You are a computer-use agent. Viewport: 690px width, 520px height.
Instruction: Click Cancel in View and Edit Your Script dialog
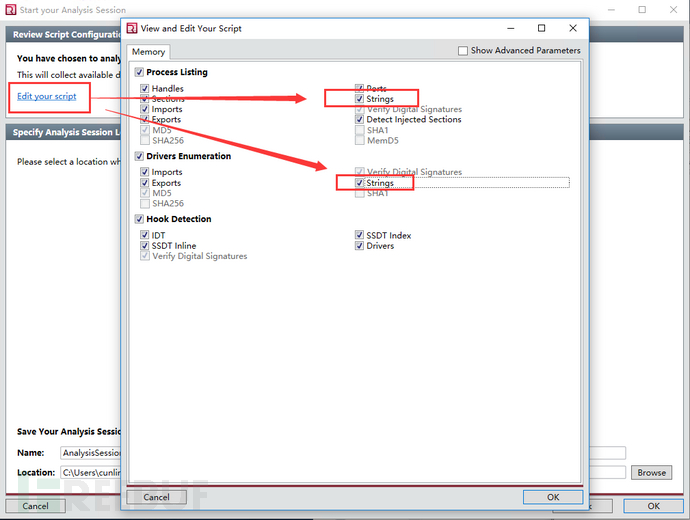(156, 497)
